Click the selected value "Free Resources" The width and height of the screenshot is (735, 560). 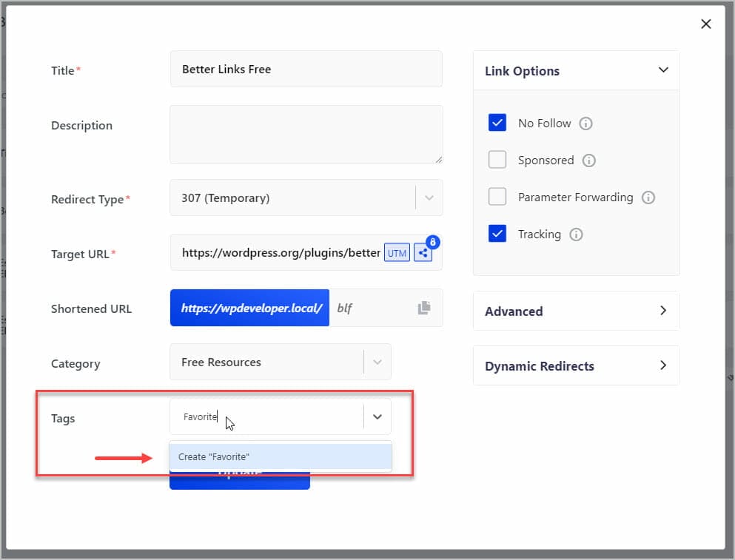click(221, 362)
